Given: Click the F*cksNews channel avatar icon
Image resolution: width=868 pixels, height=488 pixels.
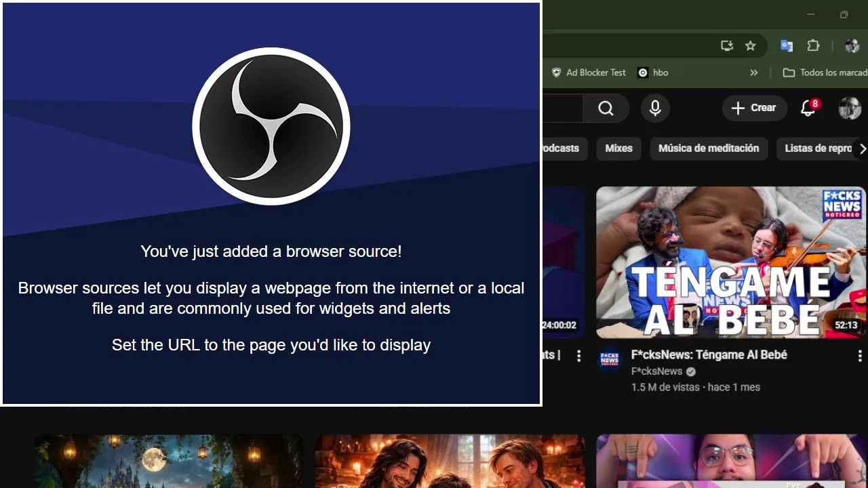Looking at the screenshot, I should 609,359.
